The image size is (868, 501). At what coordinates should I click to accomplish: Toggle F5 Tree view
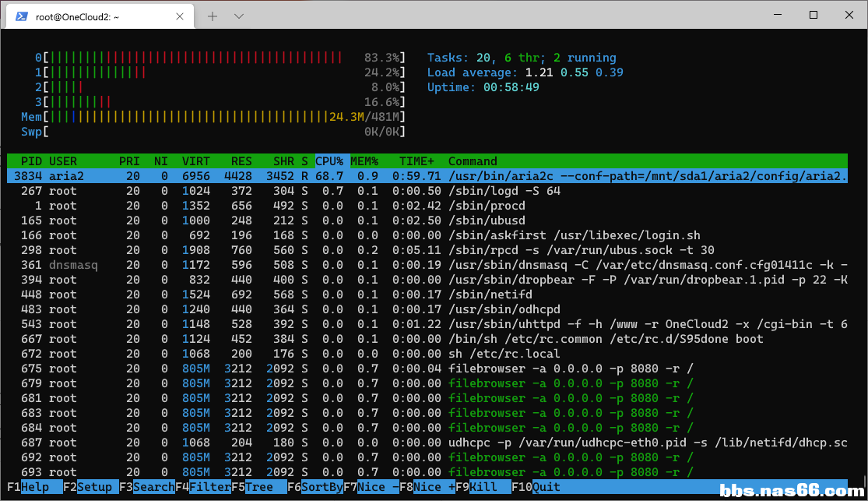(258, 487)
